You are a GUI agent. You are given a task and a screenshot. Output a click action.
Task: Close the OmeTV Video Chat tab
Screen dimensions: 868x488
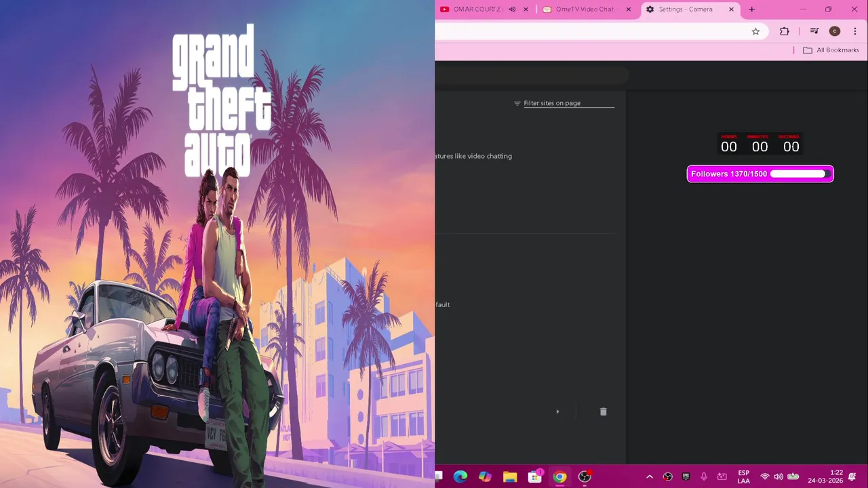629,9
